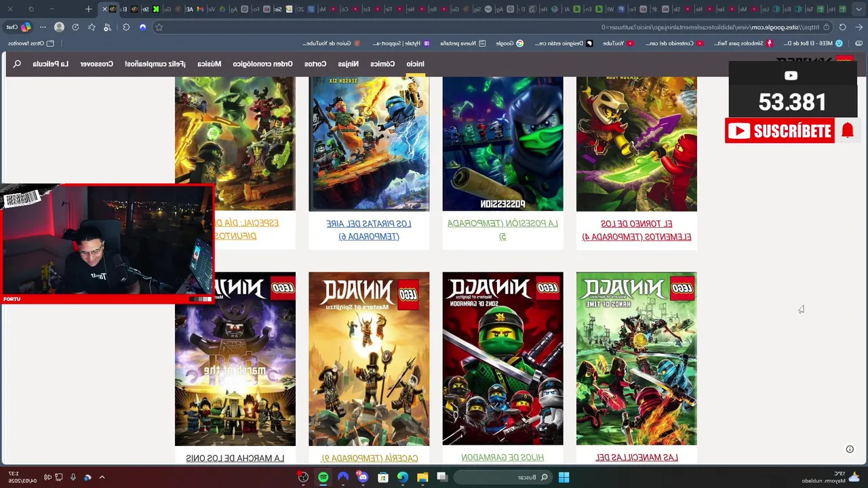
Task: Open Los Piratas del Aire link
Action: (x=369, y=230)
